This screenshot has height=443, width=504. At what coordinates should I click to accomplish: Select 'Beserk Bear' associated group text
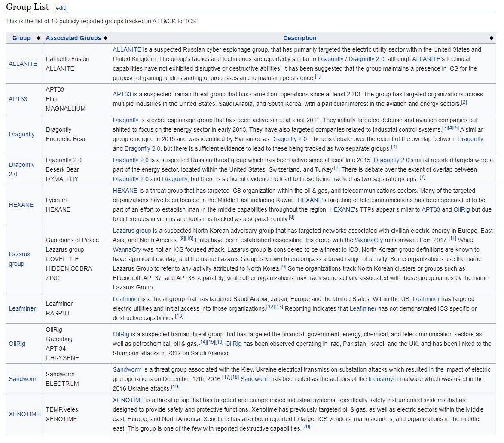[62, 169]
